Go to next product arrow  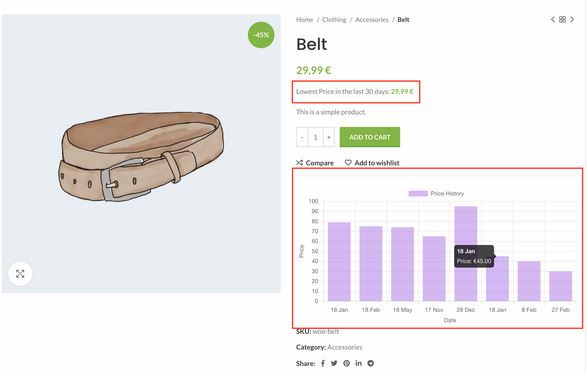[x=572, y=20]
